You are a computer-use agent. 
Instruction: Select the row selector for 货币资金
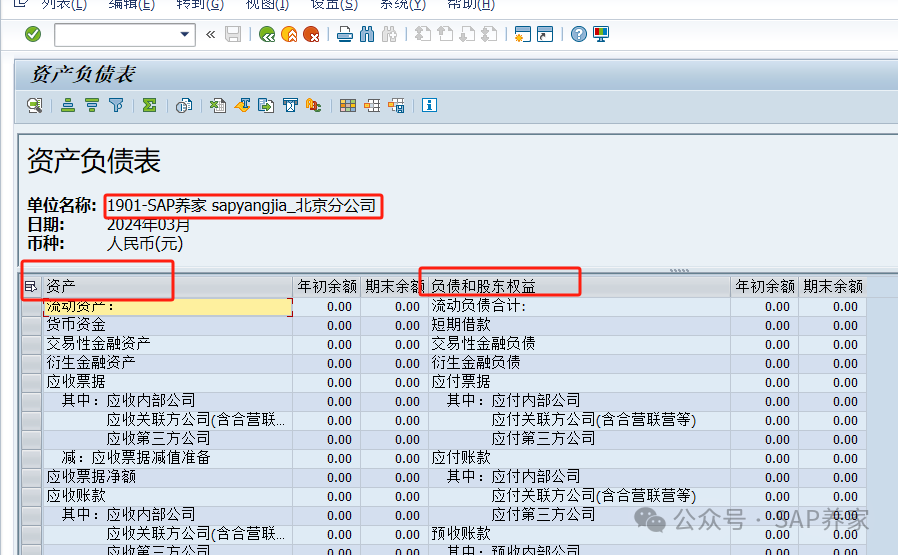31,325
